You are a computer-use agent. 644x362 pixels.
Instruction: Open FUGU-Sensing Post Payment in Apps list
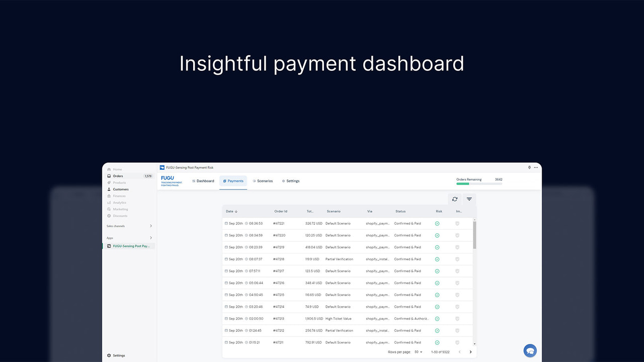pyautogui.click(x=128, y=246)
